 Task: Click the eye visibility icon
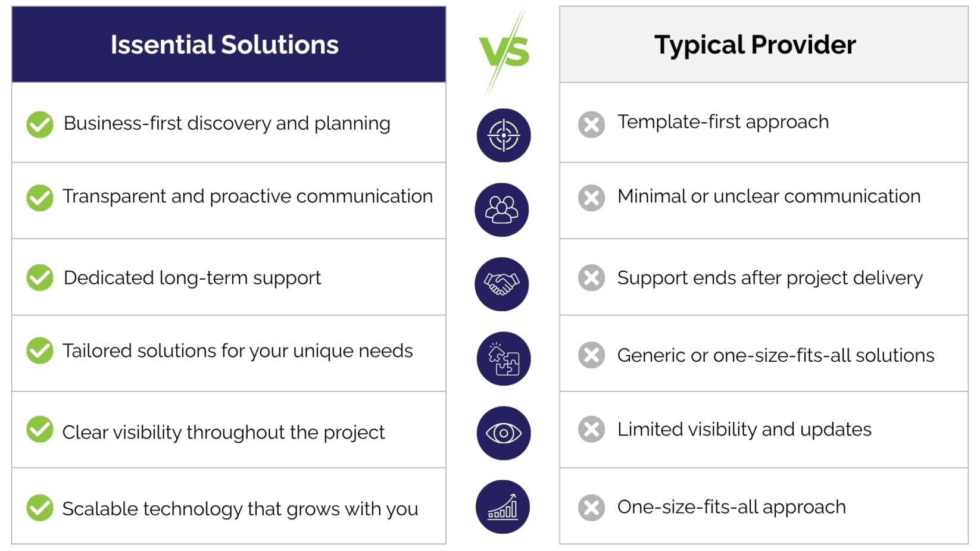point(504,433)
